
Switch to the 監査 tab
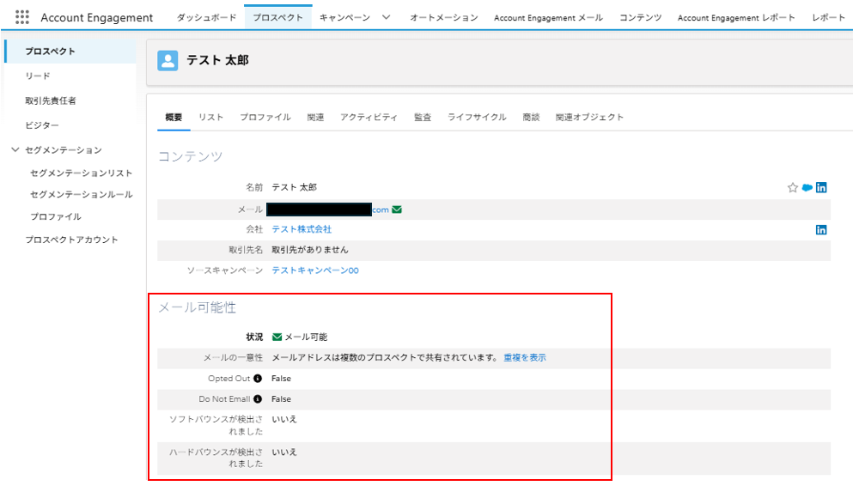[x=423, y=117]
